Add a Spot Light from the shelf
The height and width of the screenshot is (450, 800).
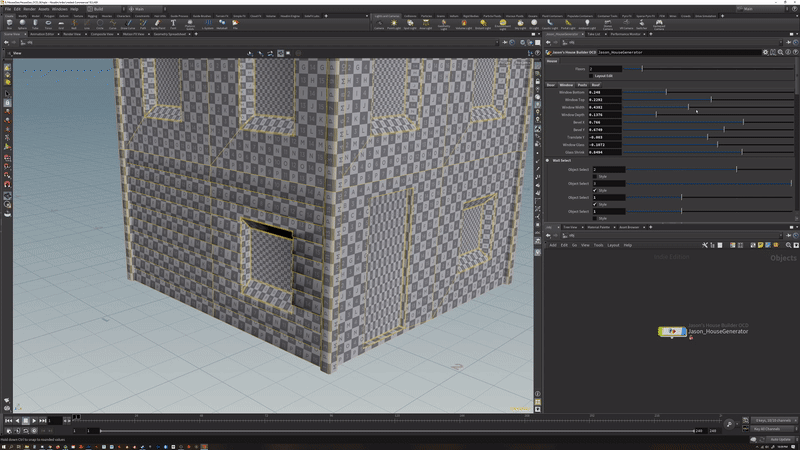(410, 24)
